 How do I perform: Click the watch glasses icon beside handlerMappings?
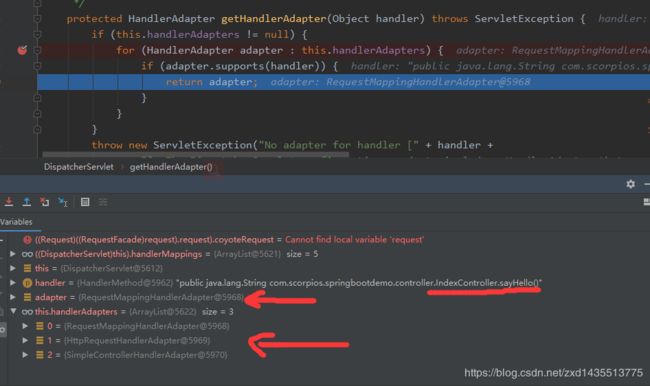[27, 254]
